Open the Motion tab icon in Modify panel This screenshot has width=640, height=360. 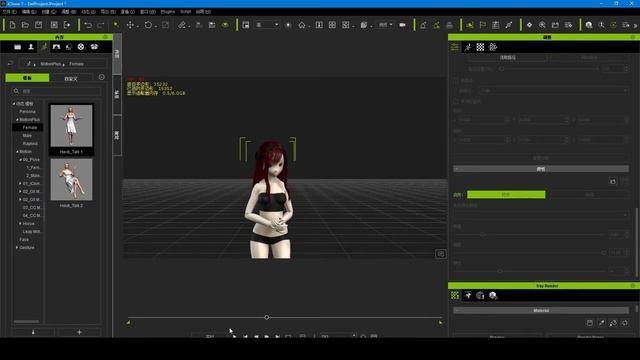[x=468, y=47]
